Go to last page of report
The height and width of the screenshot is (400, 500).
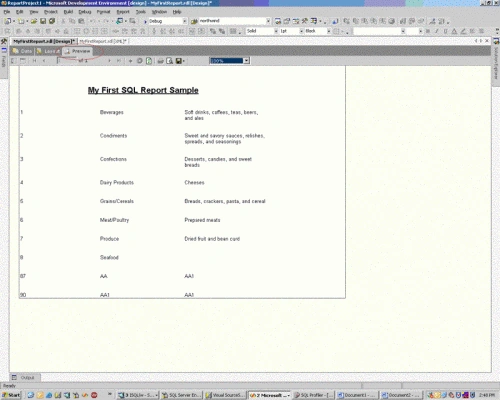coord(119,61)
